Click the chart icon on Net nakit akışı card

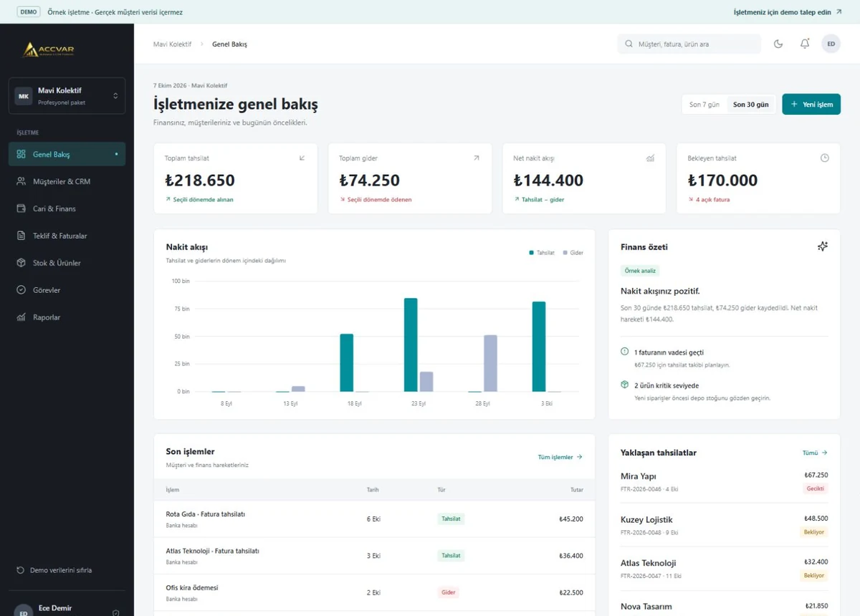(x=650, y=158)
